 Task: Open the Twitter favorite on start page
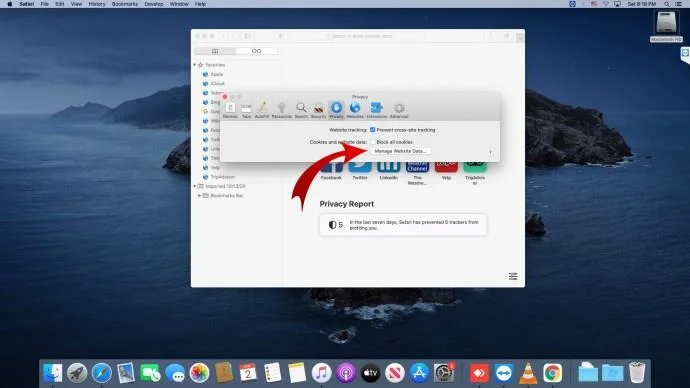[360, 171]
